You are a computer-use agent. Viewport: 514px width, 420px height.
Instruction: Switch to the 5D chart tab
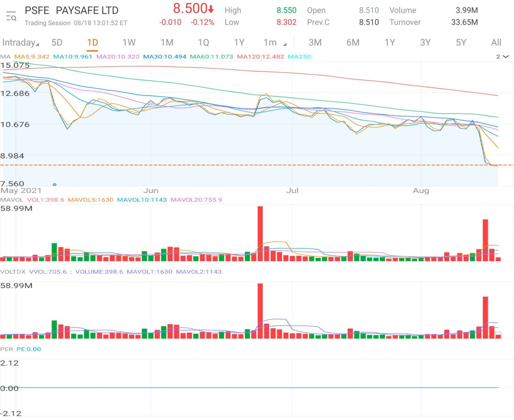pyautogui.click(x=57, y=43)
